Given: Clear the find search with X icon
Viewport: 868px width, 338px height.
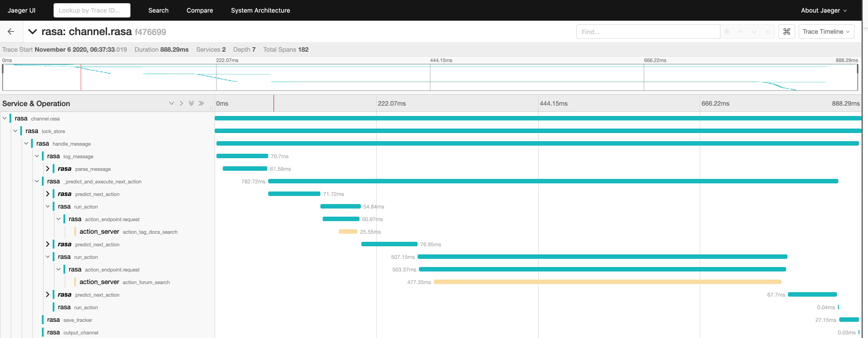Looking at the screenshot, I should pos(767,31).
